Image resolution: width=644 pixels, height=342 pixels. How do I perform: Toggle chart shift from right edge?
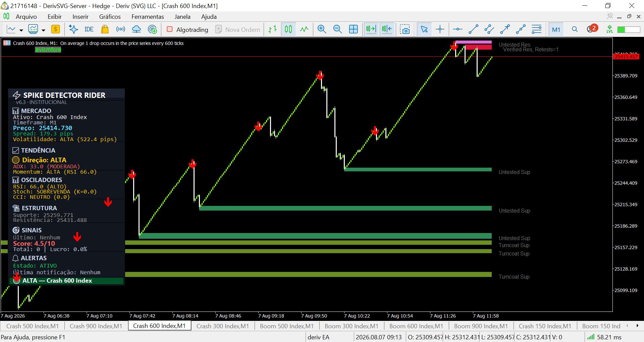[x=387, y=30]
